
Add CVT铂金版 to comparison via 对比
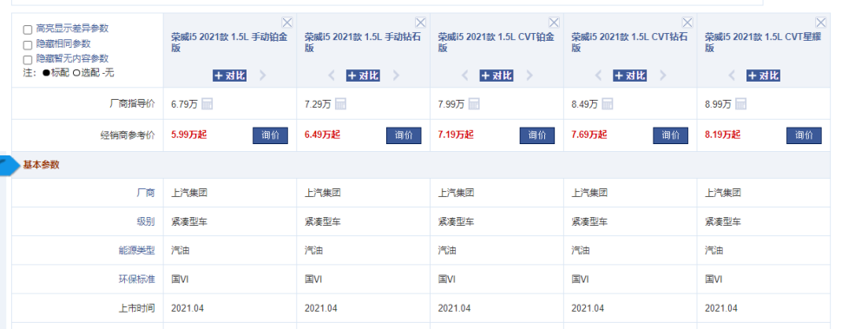click(496, 76)
